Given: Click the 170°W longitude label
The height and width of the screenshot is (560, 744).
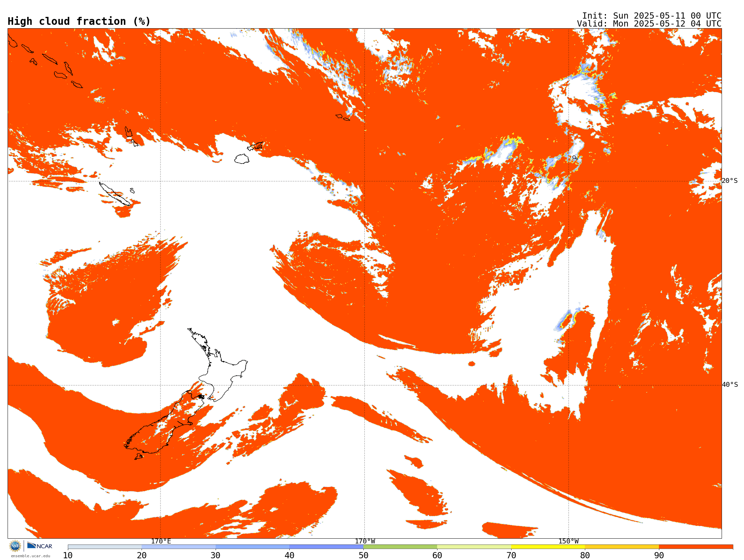Looking at the screenshot, I should (365, 541).
